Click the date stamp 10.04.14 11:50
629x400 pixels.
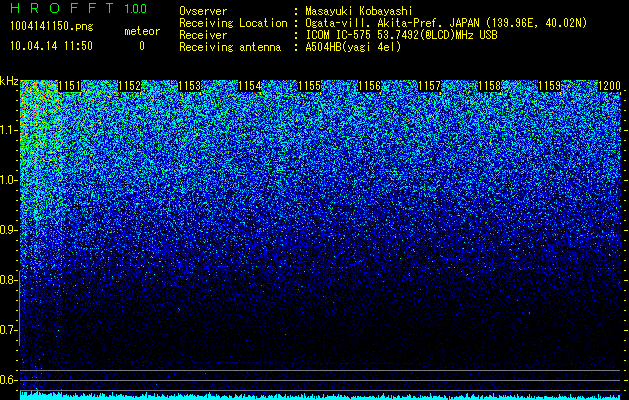pyautogui.click(x=51, y=46)
